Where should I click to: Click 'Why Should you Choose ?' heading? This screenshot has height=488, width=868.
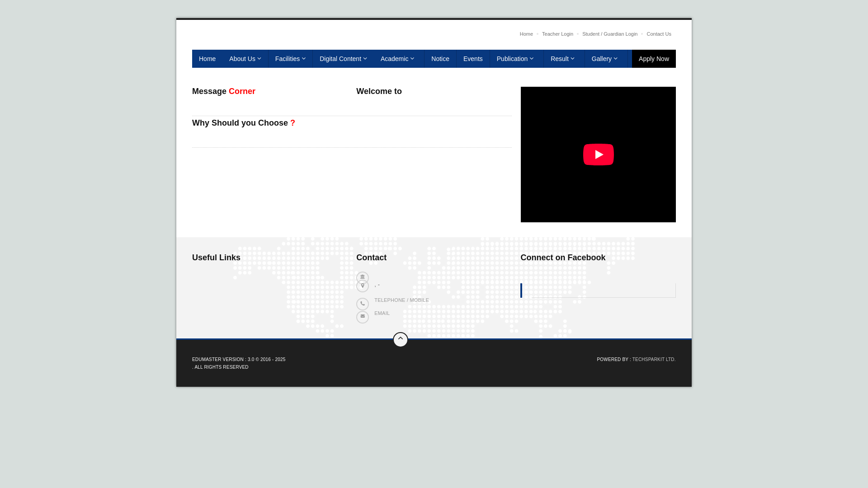click(244, 123)
